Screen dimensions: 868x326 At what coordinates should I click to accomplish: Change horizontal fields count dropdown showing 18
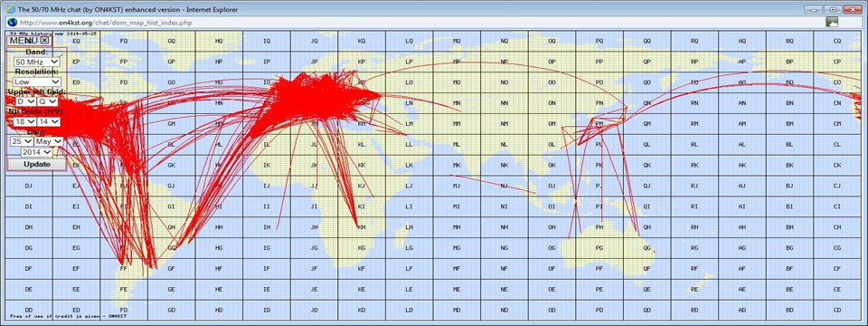pos(25,121)
